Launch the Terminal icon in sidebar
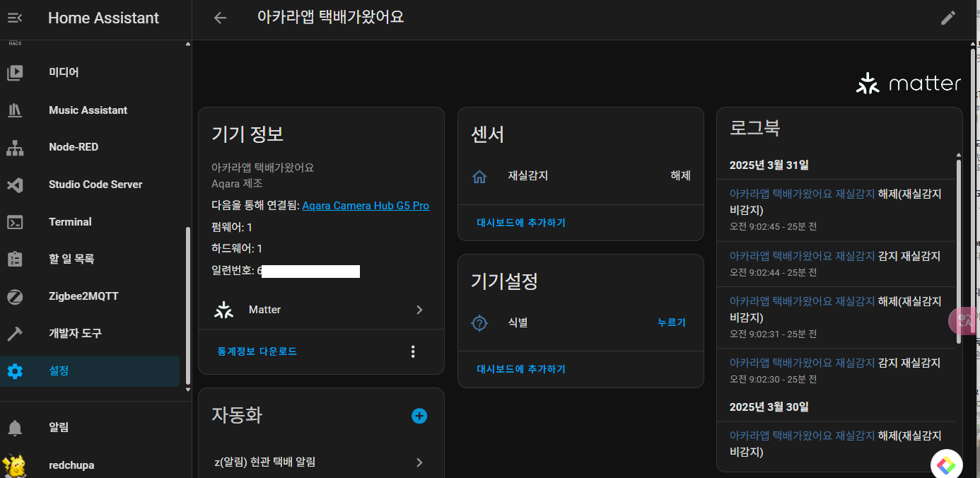Image resolution: width=980 pixels, height=478 pixels. click(x=15, y=221)
